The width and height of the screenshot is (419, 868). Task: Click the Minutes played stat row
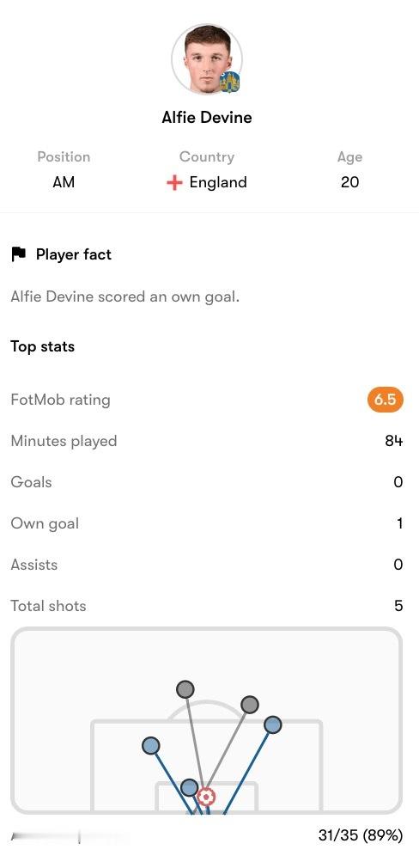tap(207, 441)
